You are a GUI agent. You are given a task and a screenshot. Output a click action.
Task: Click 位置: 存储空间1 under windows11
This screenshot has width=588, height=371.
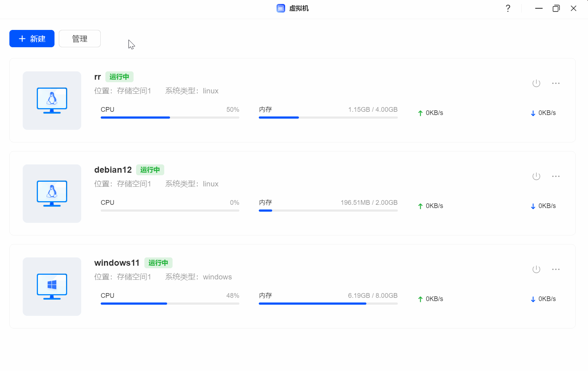(123, 277)
